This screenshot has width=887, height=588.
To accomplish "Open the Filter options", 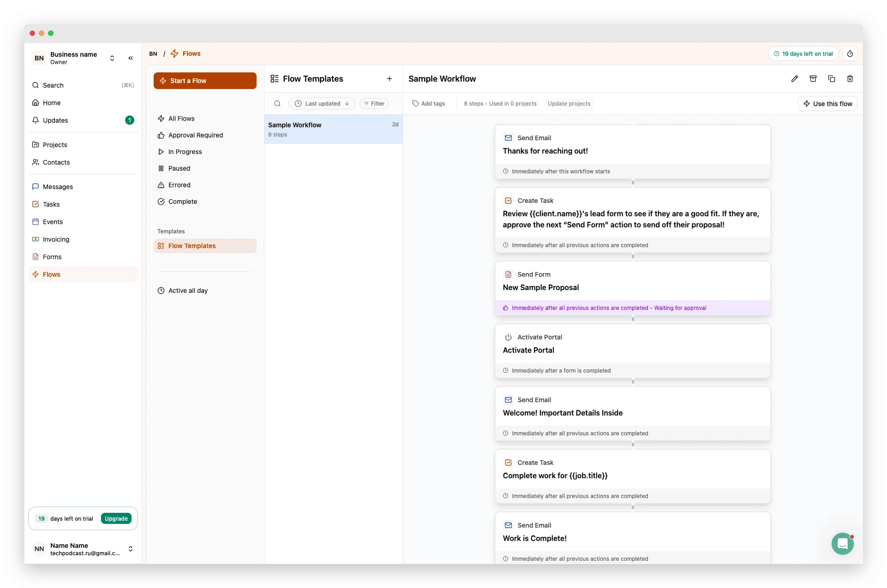I will pyautogui.click(x=374, y=104).
